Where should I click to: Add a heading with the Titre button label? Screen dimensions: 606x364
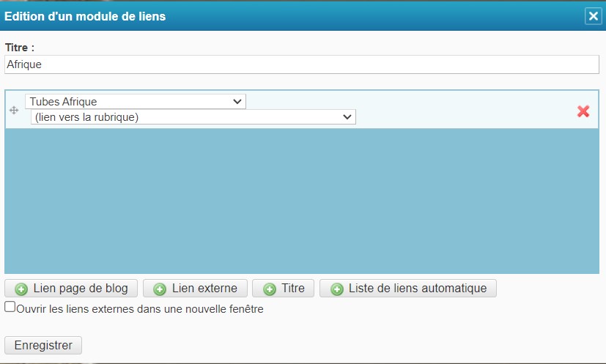(x=292, y=289)
